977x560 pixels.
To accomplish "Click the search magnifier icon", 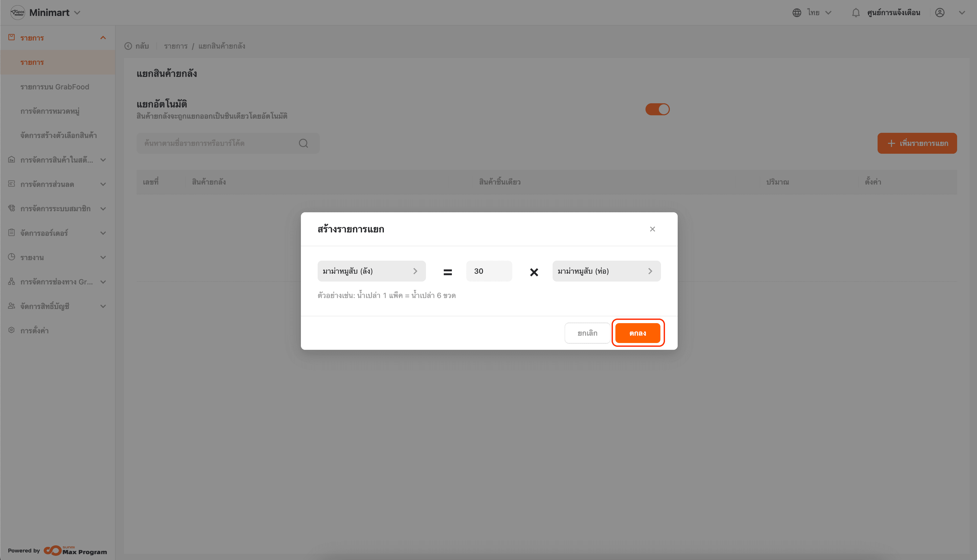I will [303, 143].
